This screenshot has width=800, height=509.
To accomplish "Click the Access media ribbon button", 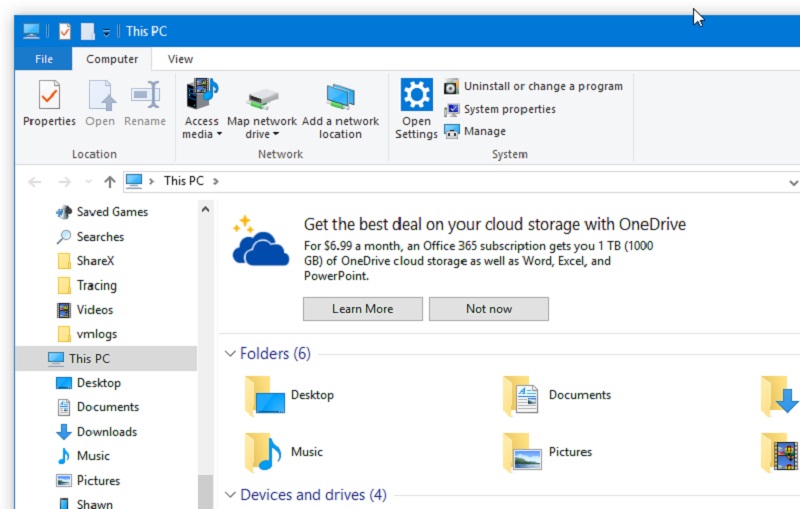I will pyautogui.click(x=202, y=109).
